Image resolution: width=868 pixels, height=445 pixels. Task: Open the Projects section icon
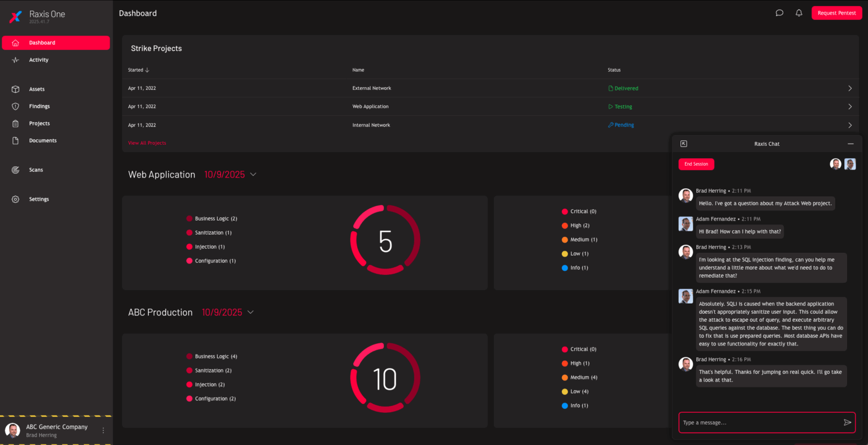[16, 123]
